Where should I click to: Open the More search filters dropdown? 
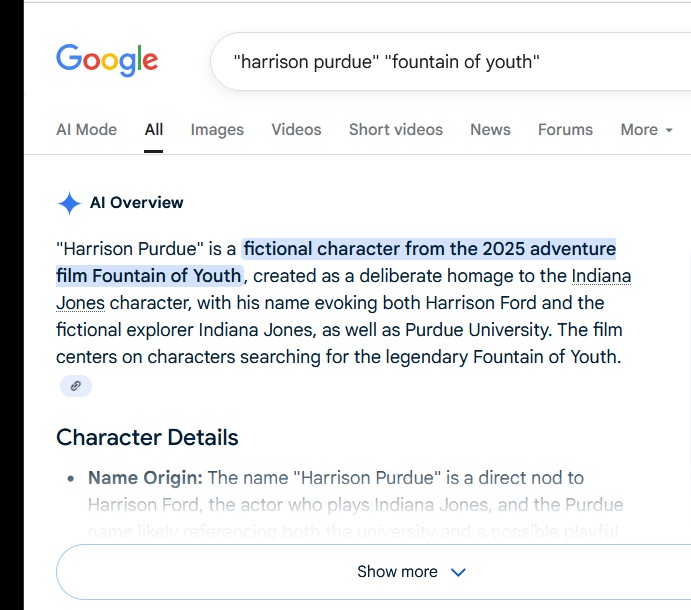(646, 130)
